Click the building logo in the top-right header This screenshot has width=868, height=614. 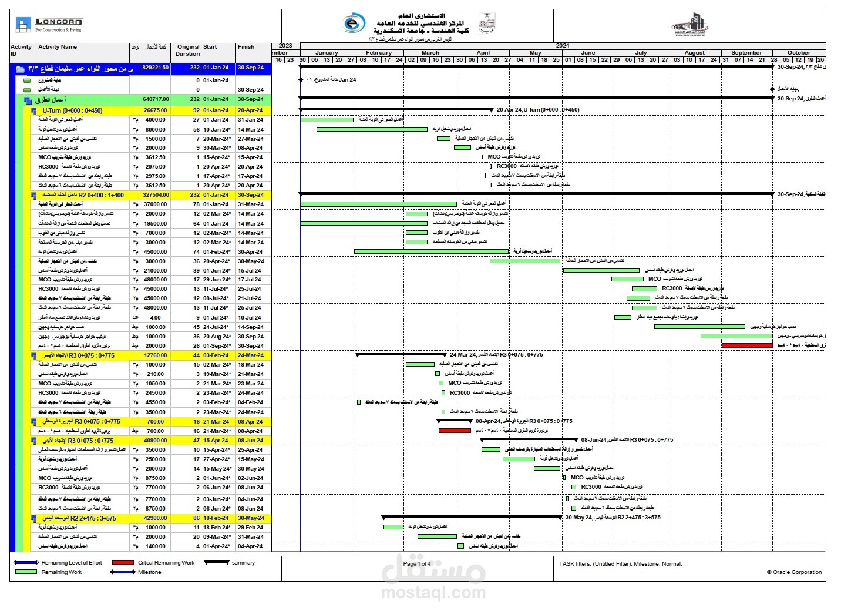pos(691,25)
